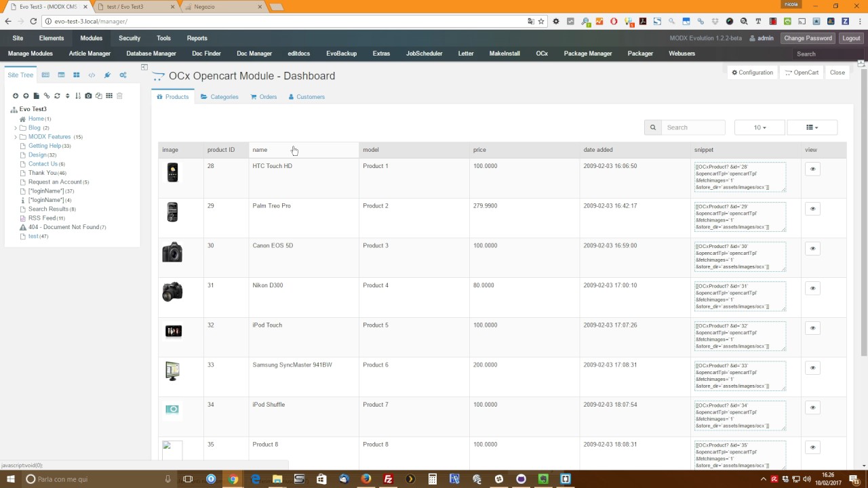Open the columns list dropdown button
Image resolution: width=868 pixels, height=488 pixels.
pyautogui.click(x=812, y=127)
